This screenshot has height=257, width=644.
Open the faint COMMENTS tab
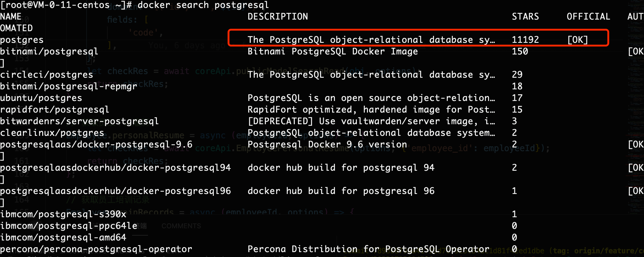tap(181, 226)
